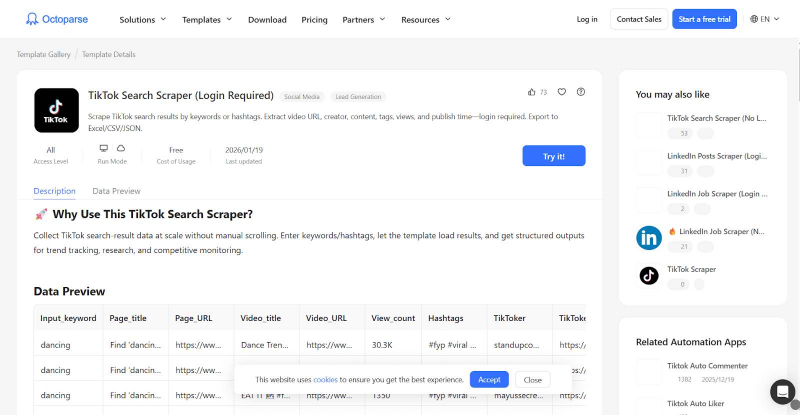Expand the Solutions menu
This screenshot has height=415, width=800.
click(x=143, y=19)
